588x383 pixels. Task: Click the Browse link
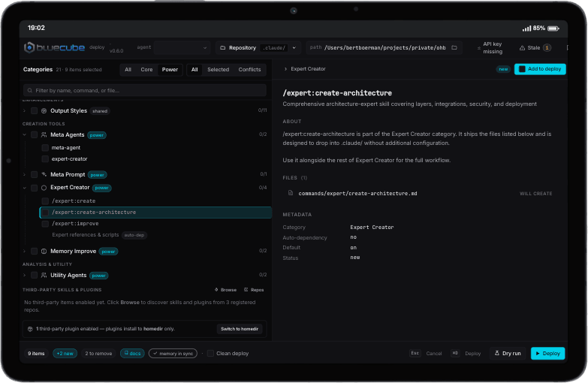(x=225, y=290)
